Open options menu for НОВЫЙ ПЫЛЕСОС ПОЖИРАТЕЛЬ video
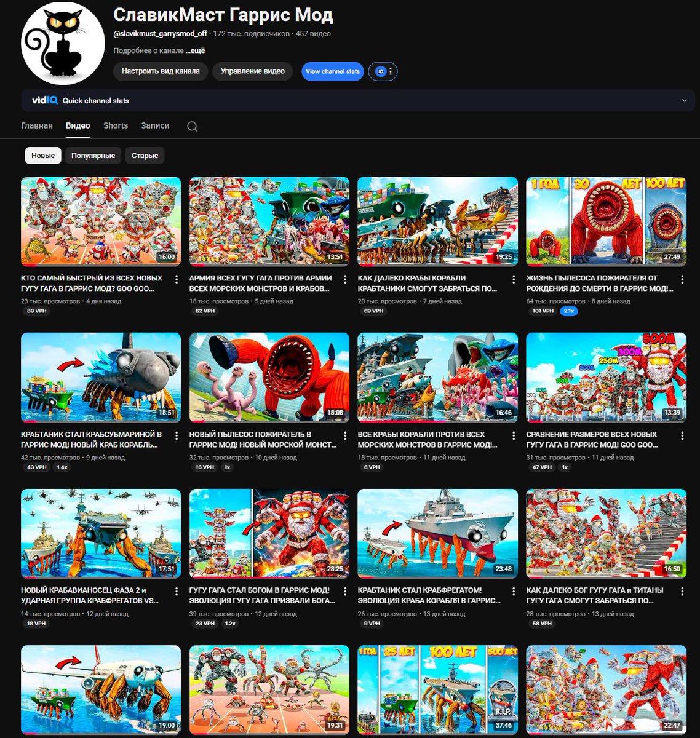The height and width of the screenshot is (738, 700). point(345,435)
